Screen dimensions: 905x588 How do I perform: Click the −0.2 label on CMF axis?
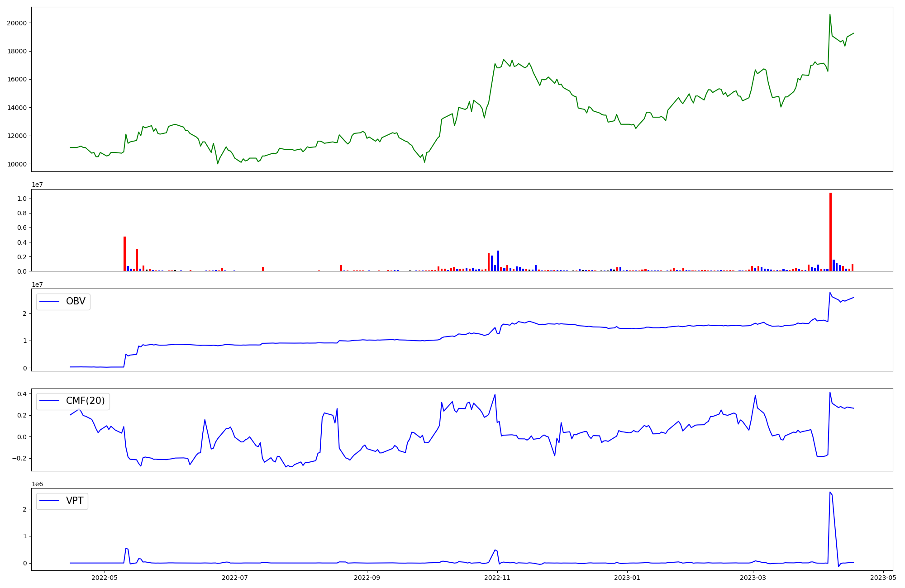(x=19, y=458)
